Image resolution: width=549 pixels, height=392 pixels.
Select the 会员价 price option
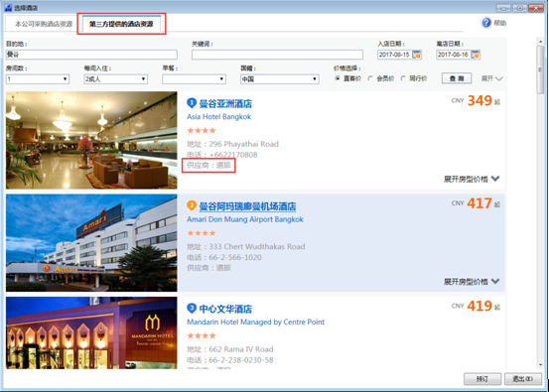click(370, 78)
